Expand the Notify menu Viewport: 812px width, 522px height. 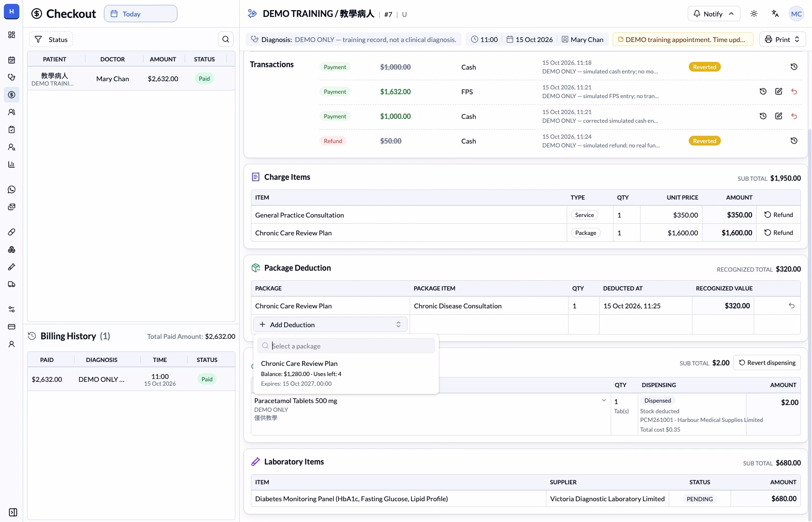(713, 14)
